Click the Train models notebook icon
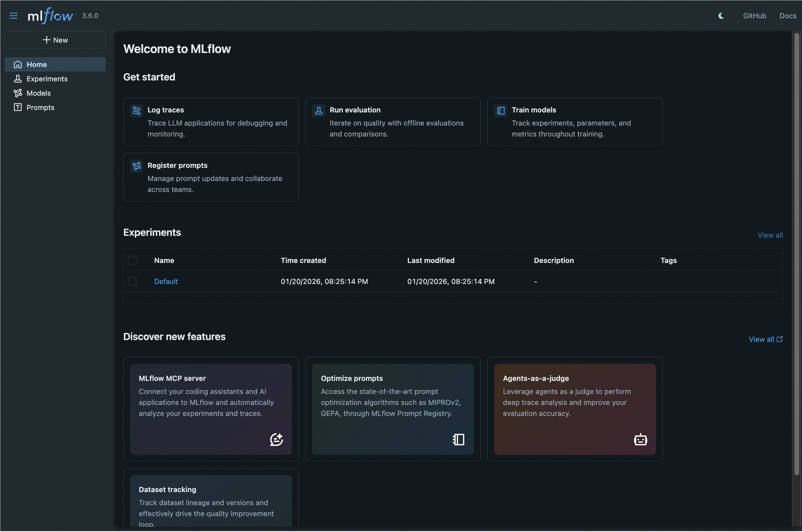 click(x=501, y=111)
